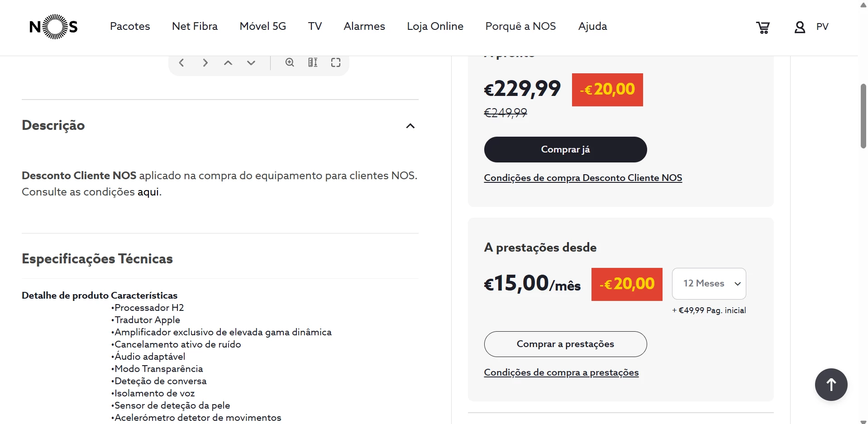Open the Loja Online menu
The height and width of the screenshot is (424, 868).
coord(435,26)
